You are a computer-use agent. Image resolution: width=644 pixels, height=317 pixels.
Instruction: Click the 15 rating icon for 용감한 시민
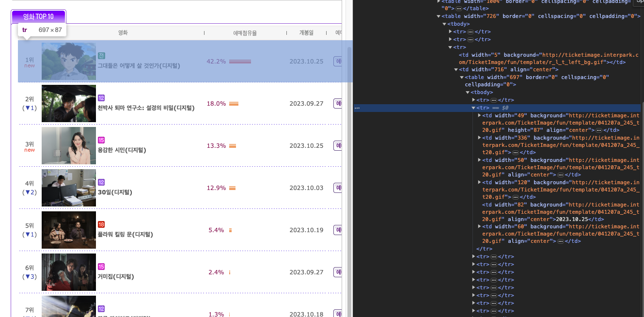pyautogui.click(x=101, y=140)
